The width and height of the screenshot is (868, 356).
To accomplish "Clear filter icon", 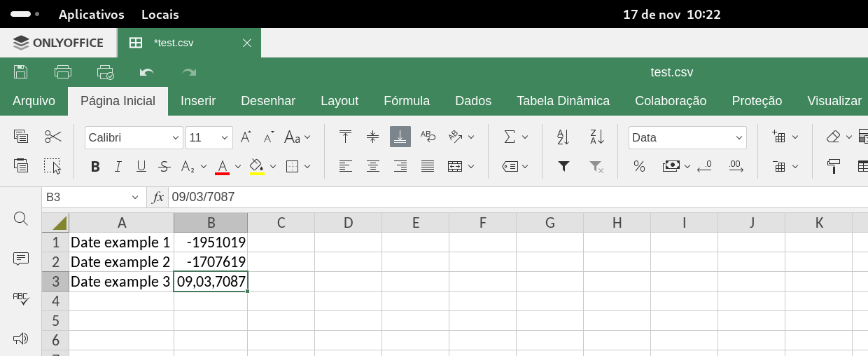I will click(596, 166).
